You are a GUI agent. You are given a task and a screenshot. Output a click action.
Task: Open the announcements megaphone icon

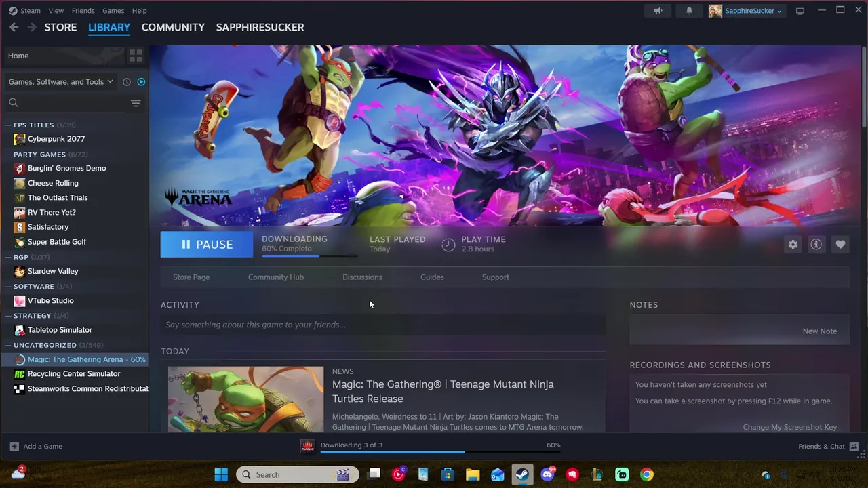coord(658,11)
